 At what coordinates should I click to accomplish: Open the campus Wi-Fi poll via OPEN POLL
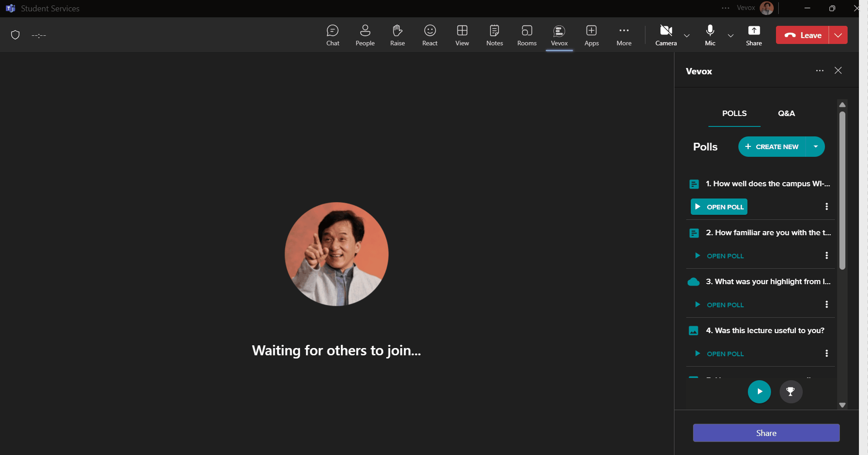tap(718, 207)
